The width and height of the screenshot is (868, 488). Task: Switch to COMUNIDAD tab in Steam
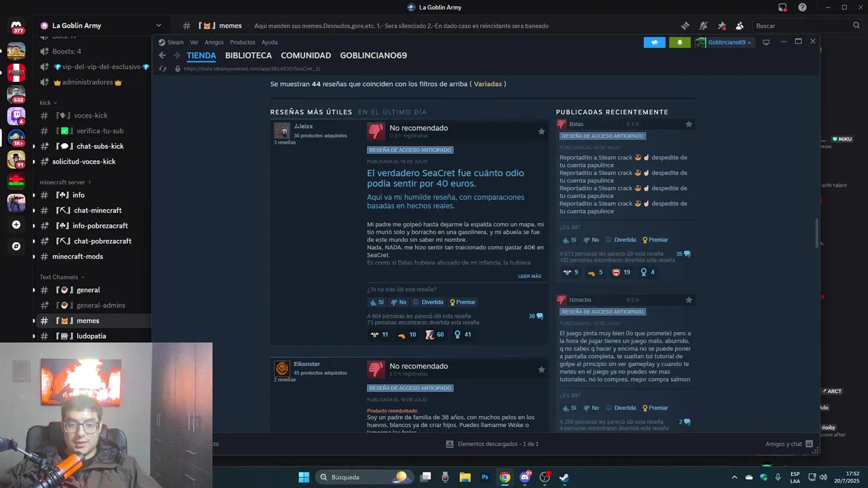306,56
